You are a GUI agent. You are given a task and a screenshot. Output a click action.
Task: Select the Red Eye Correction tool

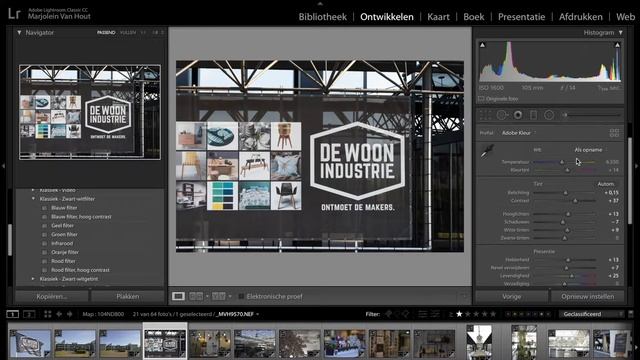pyautogui.click(x=518, y=115)
